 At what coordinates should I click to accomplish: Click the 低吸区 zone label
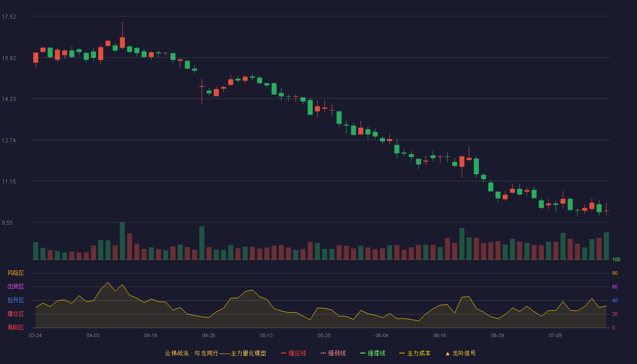(15, 327)
